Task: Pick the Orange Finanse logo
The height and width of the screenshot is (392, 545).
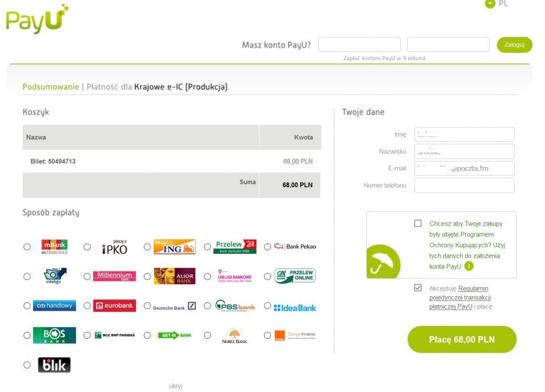Action: [x=295, y=335]
